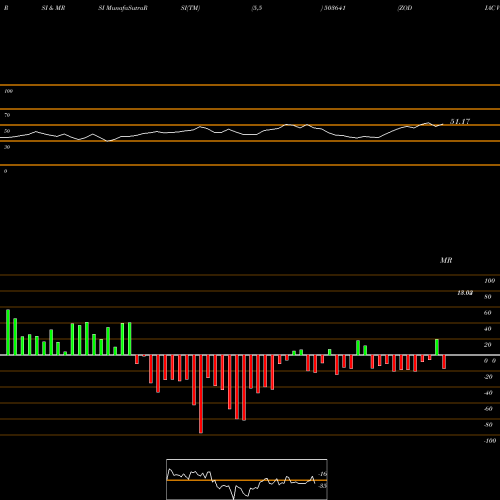The width and height of the screenshot is (500, 500).
Task: Click the MR axis label -60
Action: coord(488,409)
